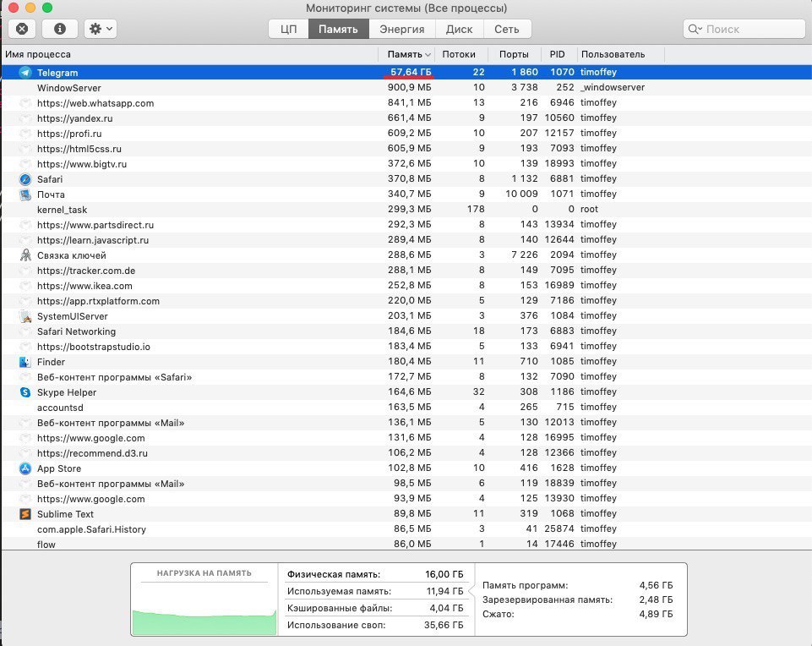Viewport: 812px width, 646px height.
Task: Select the Связка ключей keychain icon
Action: (25, 255)
